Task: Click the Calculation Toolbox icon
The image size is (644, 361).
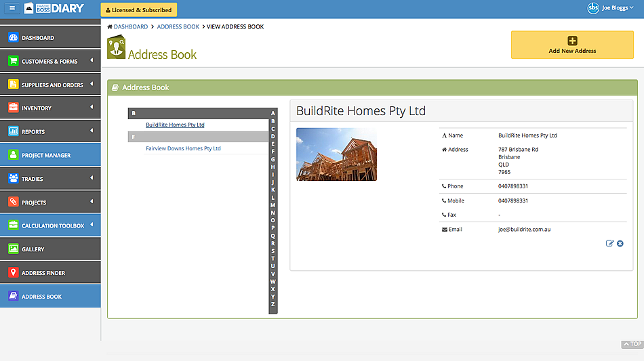Action: (13, 226)
